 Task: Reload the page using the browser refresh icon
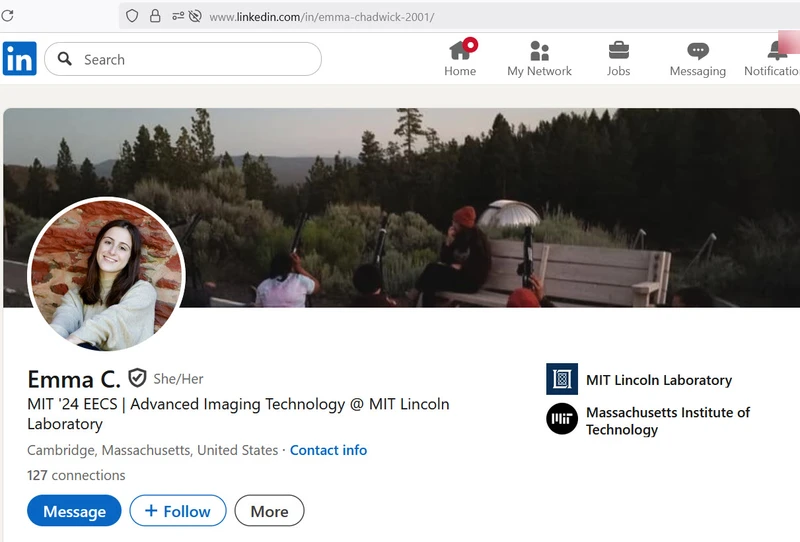click(x=7, y=16)
